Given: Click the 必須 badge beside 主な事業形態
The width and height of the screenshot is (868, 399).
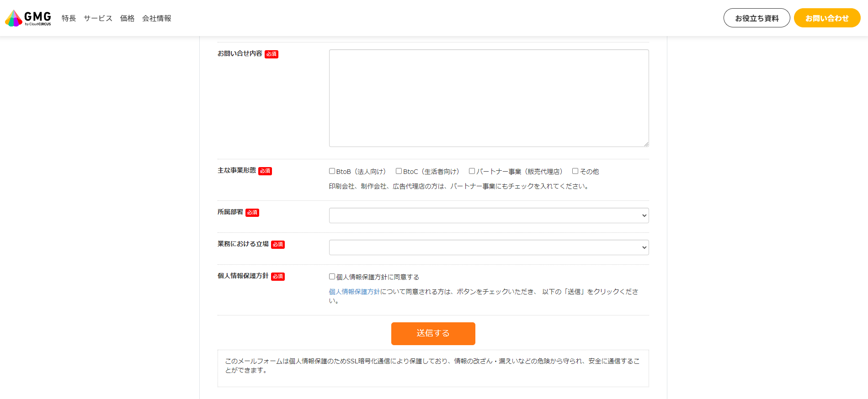Looking at the screenshot, I should (x=265, y=171).
